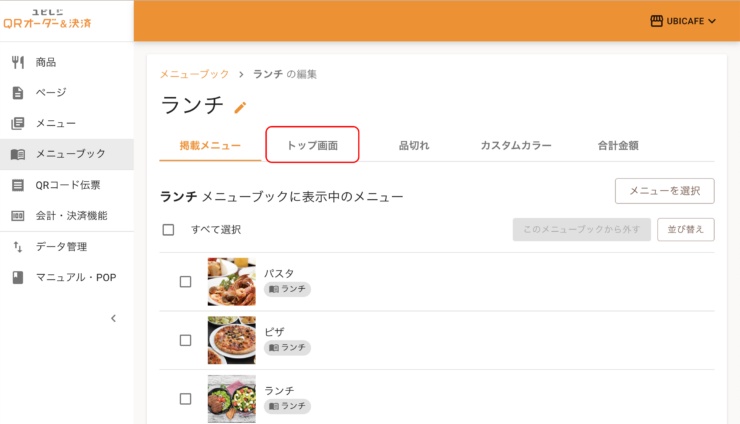Click the メニューブック open-book icon
Viewport: 740px width, 424px height.
tap(18, 154)
